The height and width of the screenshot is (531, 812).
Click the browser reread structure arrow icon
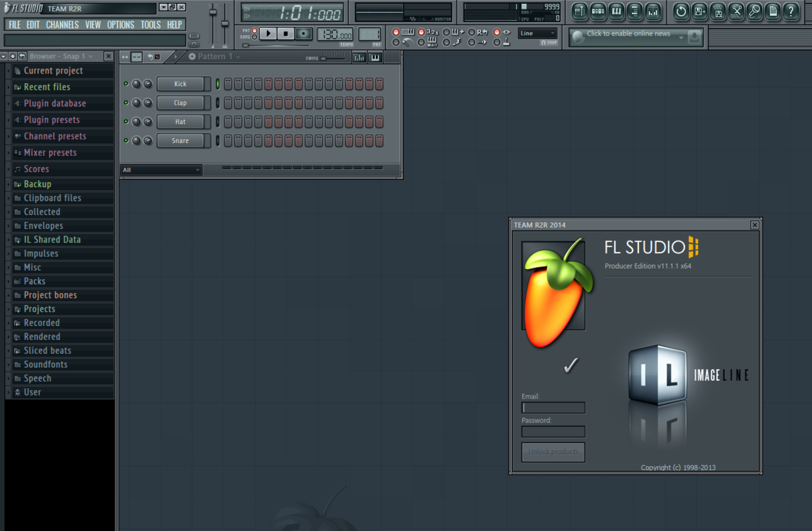coord(23,56)
